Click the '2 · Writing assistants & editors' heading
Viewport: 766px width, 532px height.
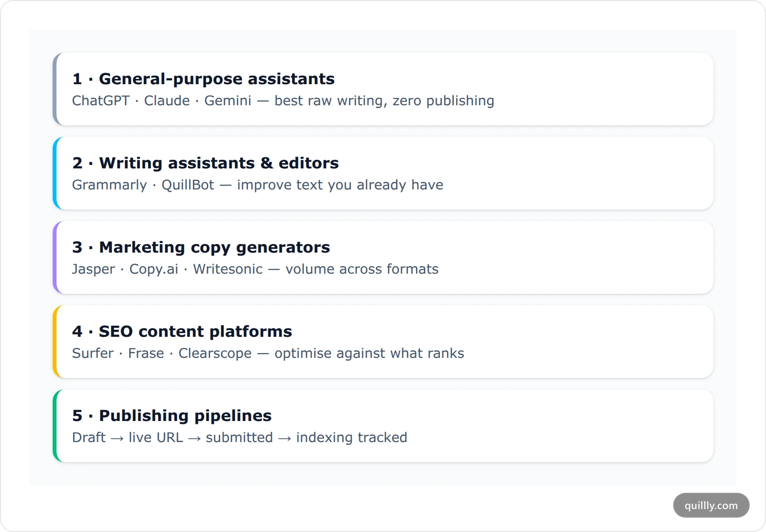[205, 163]
